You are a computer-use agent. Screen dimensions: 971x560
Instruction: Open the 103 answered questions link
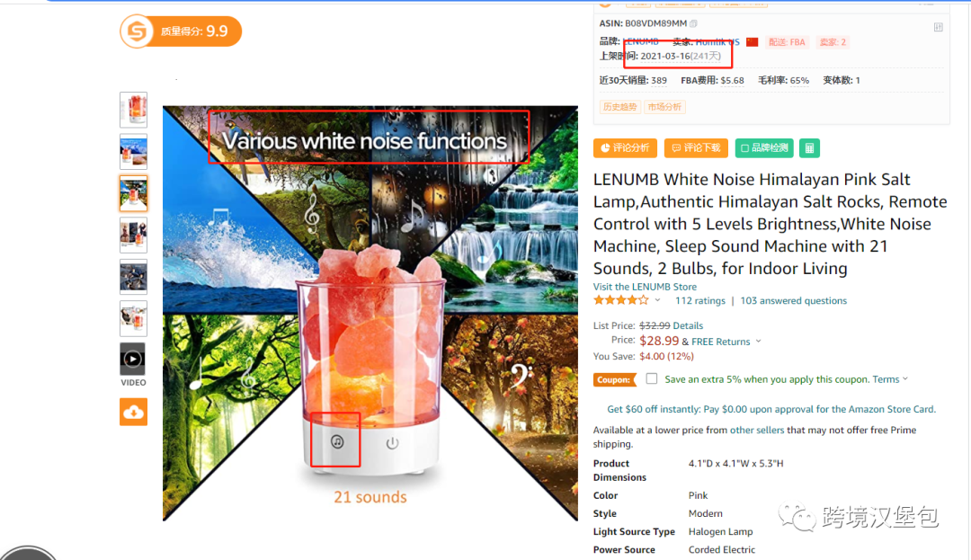[793, 301]
